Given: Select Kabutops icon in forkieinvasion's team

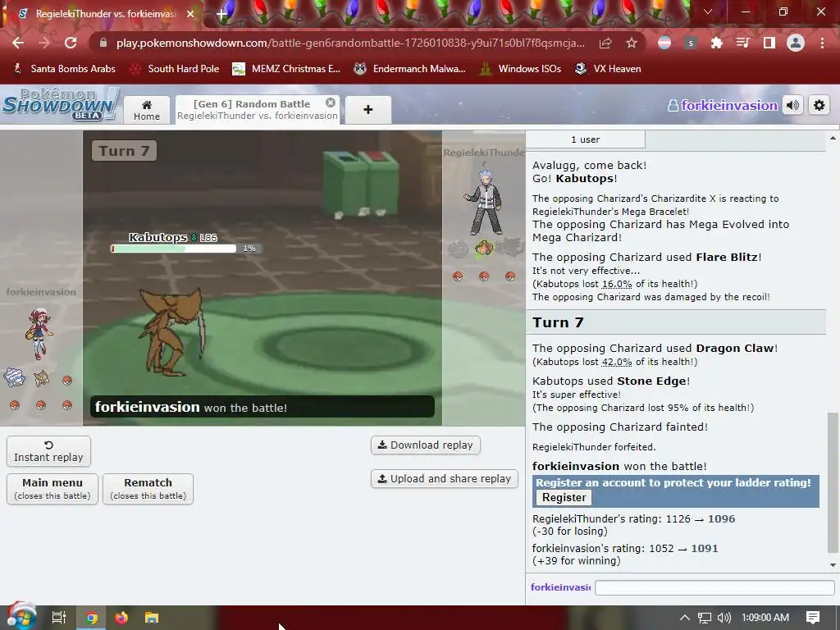Looking at the screenshot, I should coord(41,379).
